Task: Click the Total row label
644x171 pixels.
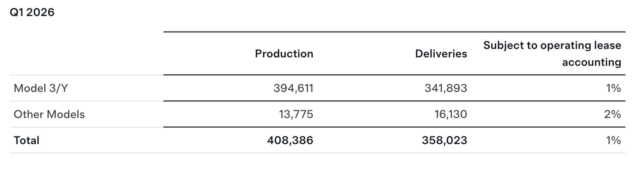Action: (x=27, y=140)
